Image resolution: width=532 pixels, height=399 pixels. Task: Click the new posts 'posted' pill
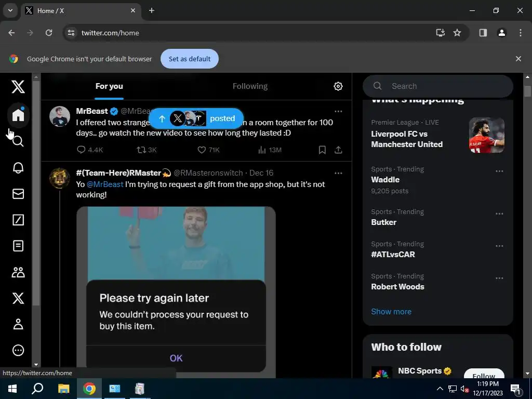pyautogui.click(x=196, y=118)
